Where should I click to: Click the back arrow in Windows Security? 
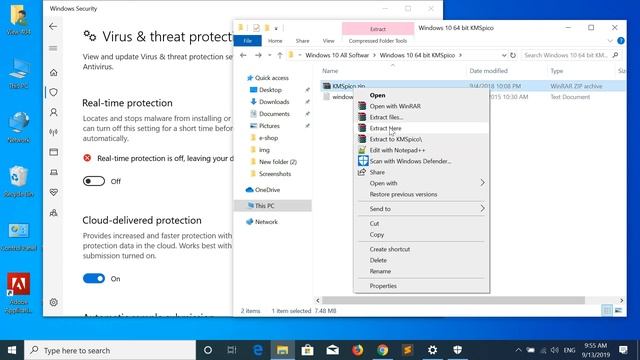coord(53,27)
